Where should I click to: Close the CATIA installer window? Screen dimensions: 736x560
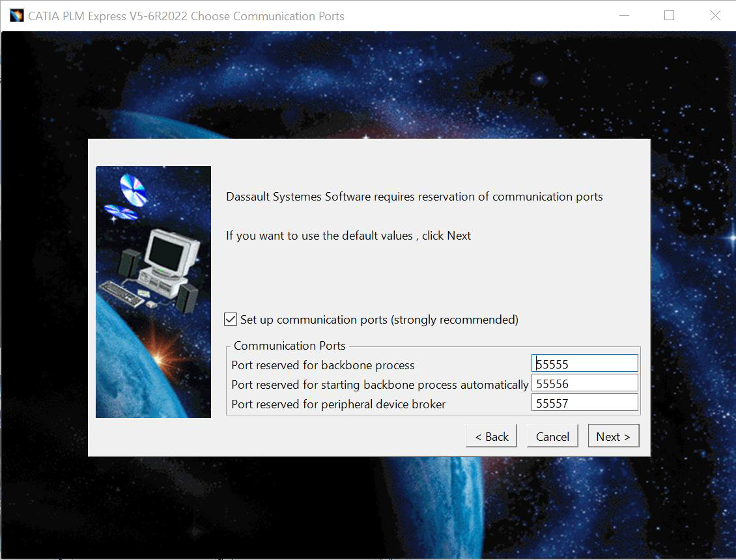pyautogui.click(x=715, y=16)
